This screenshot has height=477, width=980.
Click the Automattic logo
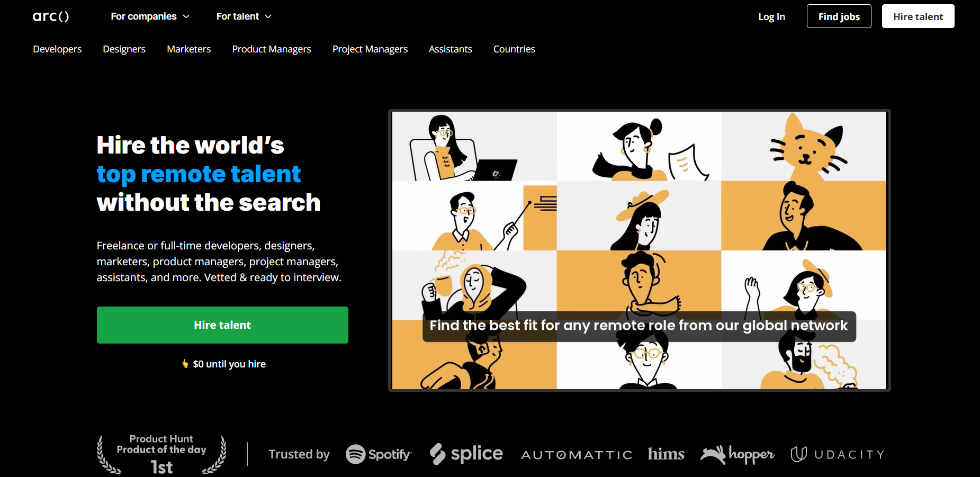pyautogui.click(x=577, y=455)
